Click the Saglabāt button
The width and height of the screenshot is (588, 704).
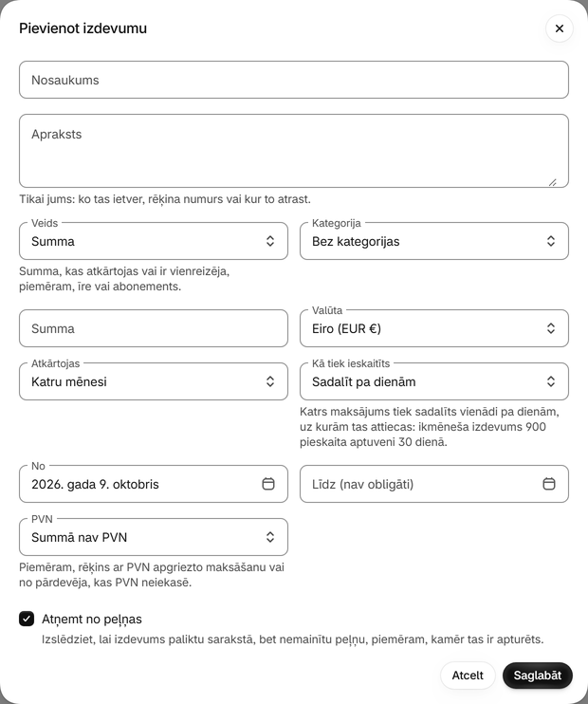pyautogui.click(x=538, y=676)
